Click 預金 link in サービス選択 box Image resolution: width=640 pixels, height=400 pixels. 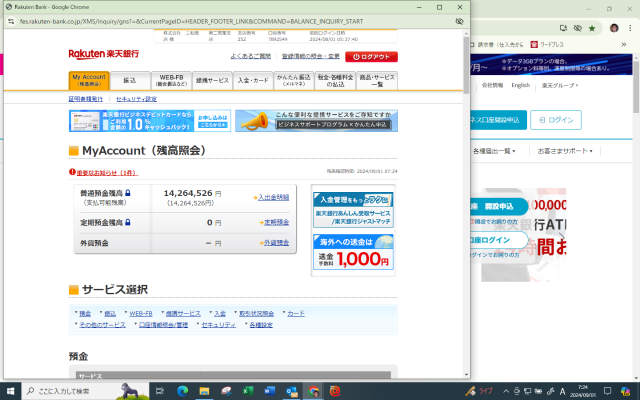pyautogui.click(x=85, y=313)
